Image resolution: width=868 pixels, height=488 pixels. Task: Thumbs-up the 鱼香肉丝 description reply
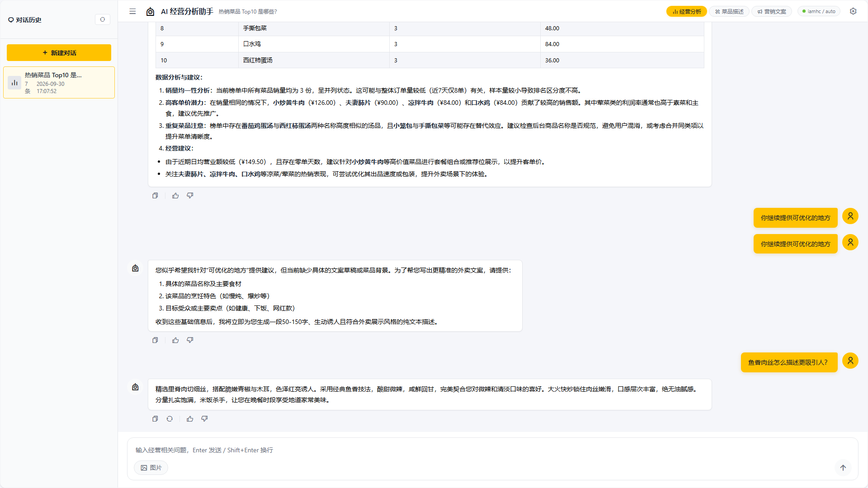190,419
